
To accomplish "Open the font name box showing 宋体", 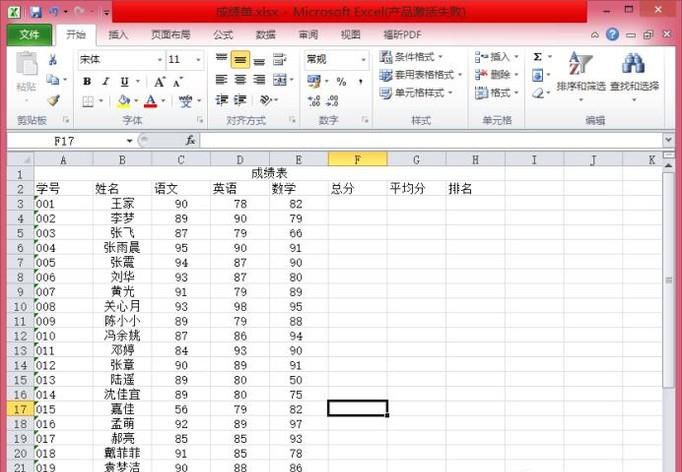I will click(x=121, y=60).
